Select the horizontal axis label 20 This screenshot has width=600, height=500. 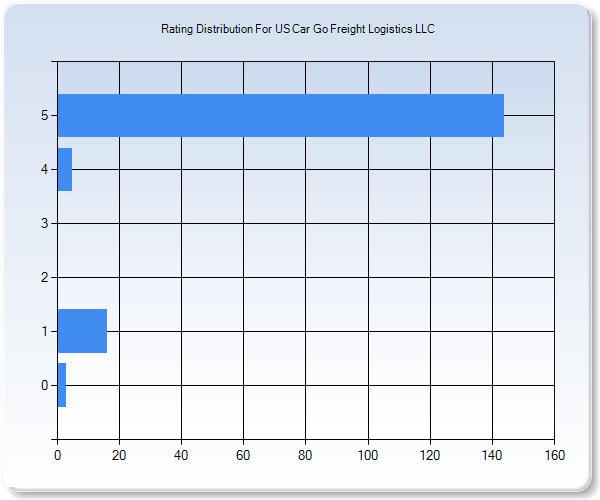click(119, 455)
